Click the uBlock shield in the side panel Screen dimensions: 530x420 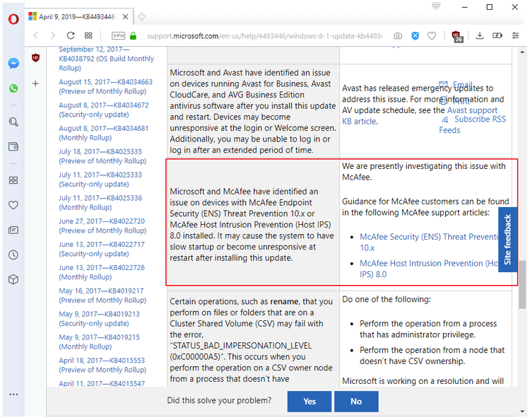click(x=36, y=58)
